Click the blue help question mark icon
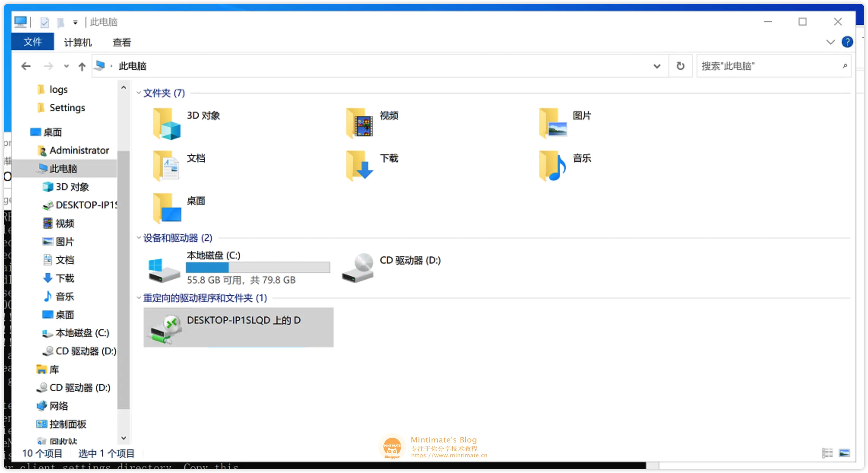Image resolution: width=868 pixels, height=473 pixels. pyautogui.click(x=847, y=42)
